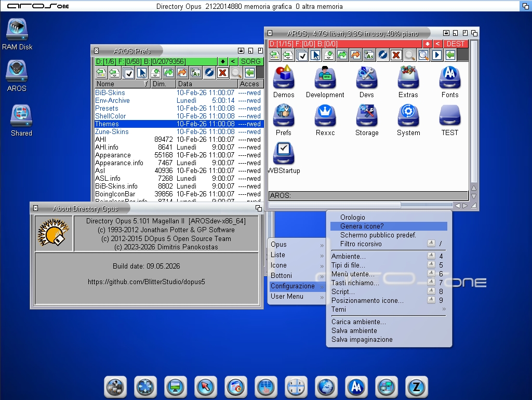Choose 'Posizionamento icone...' from menu
Viewport: 532px width, 400px height.
click(x=389, y=301)
